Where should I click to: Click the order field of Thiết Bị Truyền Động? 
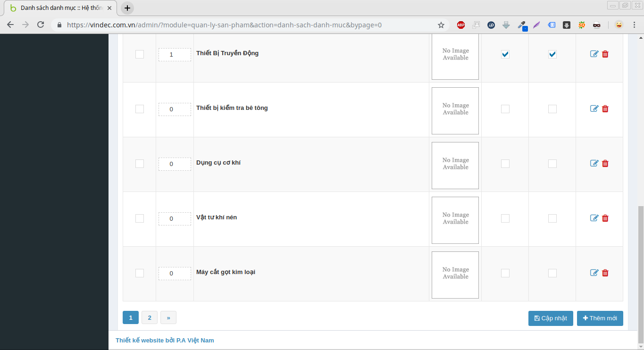pyautogui.click(x=175, y=55)
